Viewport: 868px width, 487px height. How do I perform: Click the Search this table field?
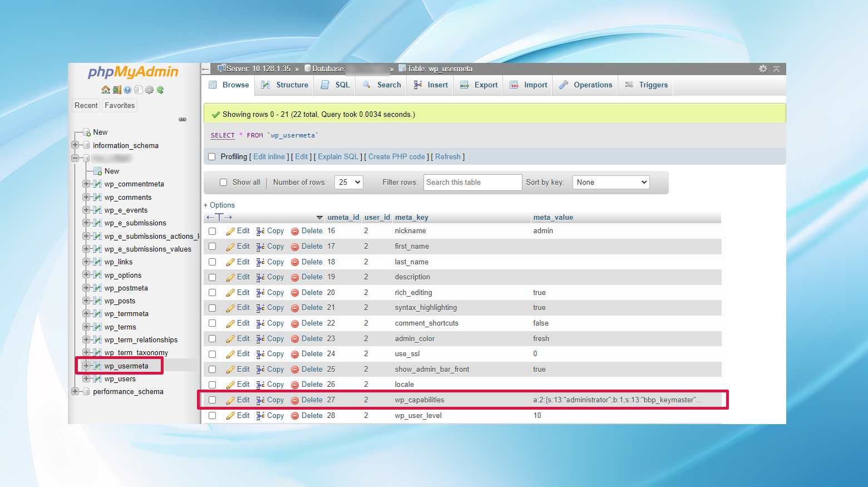click(472, 183)
